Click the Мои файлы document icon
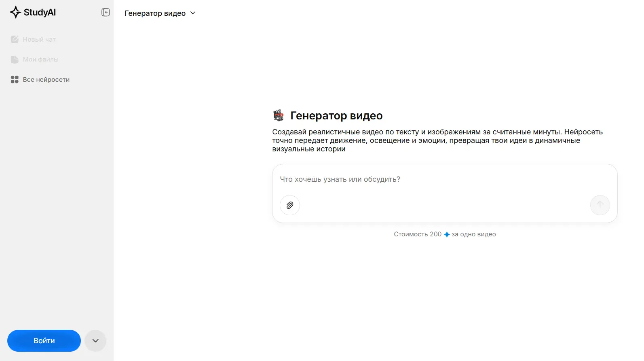Viewport: 644px width, 361px height. point(15,59)
